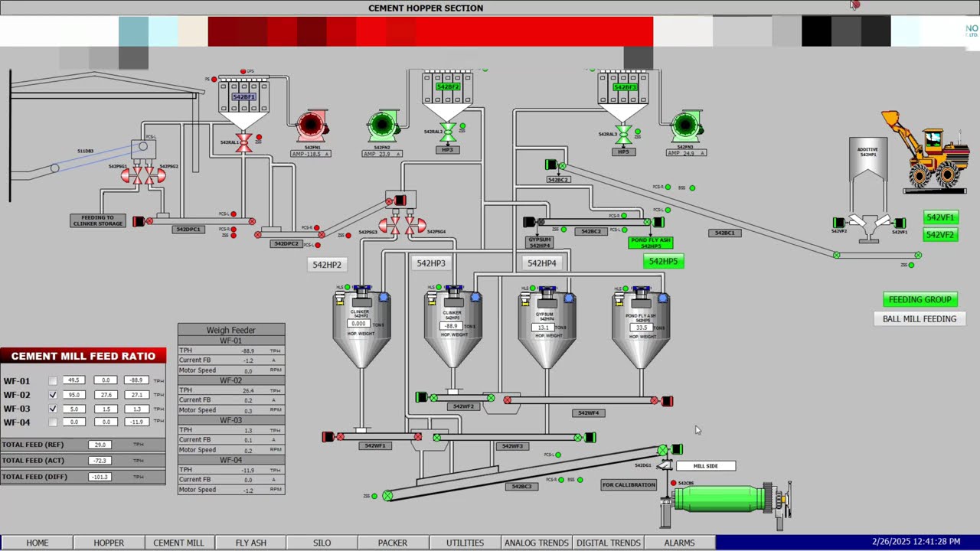Click FEEDING TO CLINKER STORAGE button
The height and width of the screenshot is (551, 980).
pyautogui.click(x=98, y=220)
